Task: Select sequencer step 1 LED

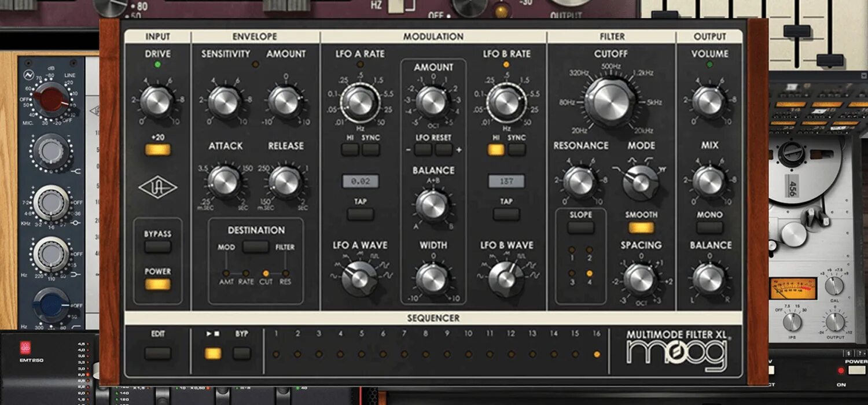Action: [277, 354]
